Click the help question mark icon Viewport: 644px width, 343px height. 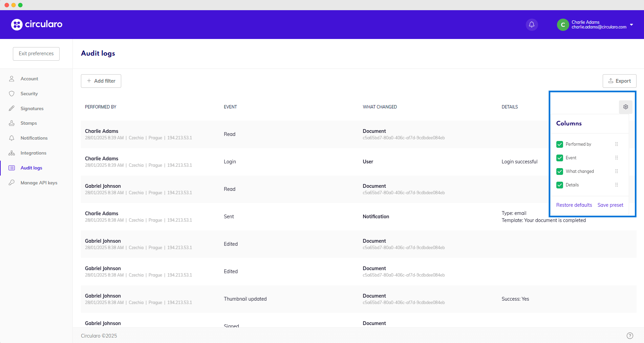630,336
